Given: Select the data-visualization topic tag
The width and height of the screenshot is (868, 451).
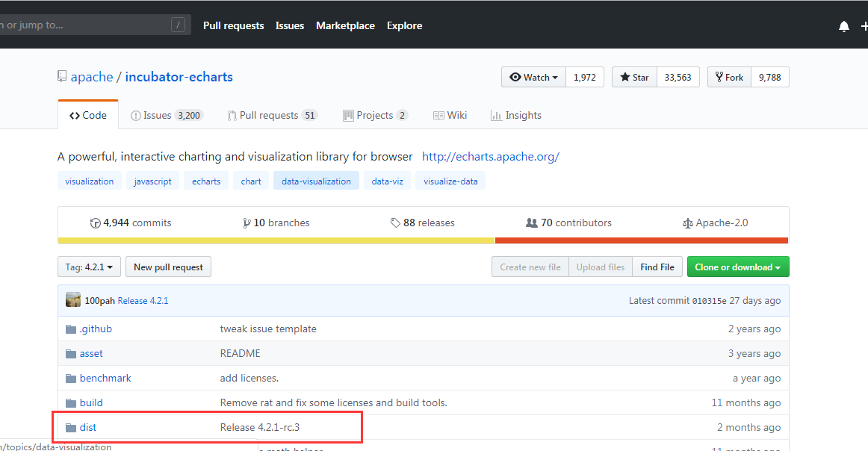Looking at the screenshot, I should pos(316,181).
